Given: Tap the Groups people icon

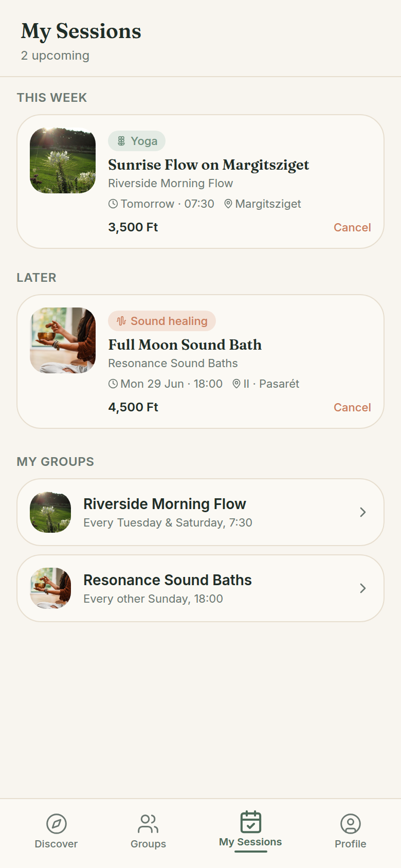Looking at the screenshot, I should pyautogui.click(x=148, y=824).
